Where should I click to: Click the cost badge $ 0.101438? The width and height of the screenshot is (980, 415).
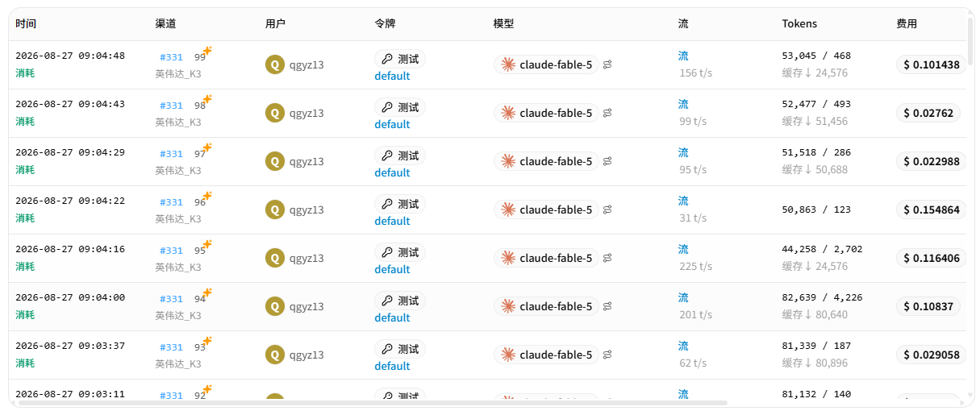point(932,64)
